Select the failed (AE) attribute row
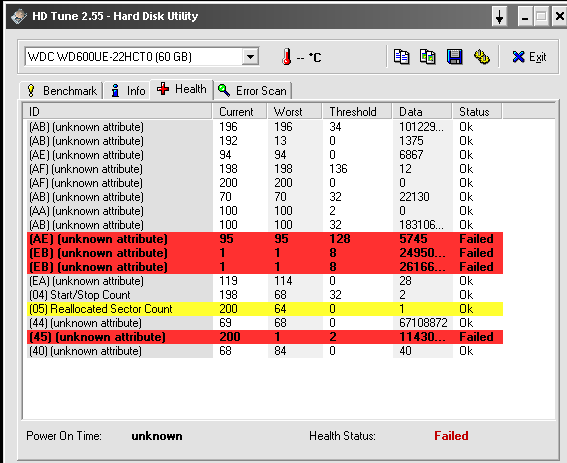Image resolution: width=567 pixels, height=463 pixels. coord(265,239)
